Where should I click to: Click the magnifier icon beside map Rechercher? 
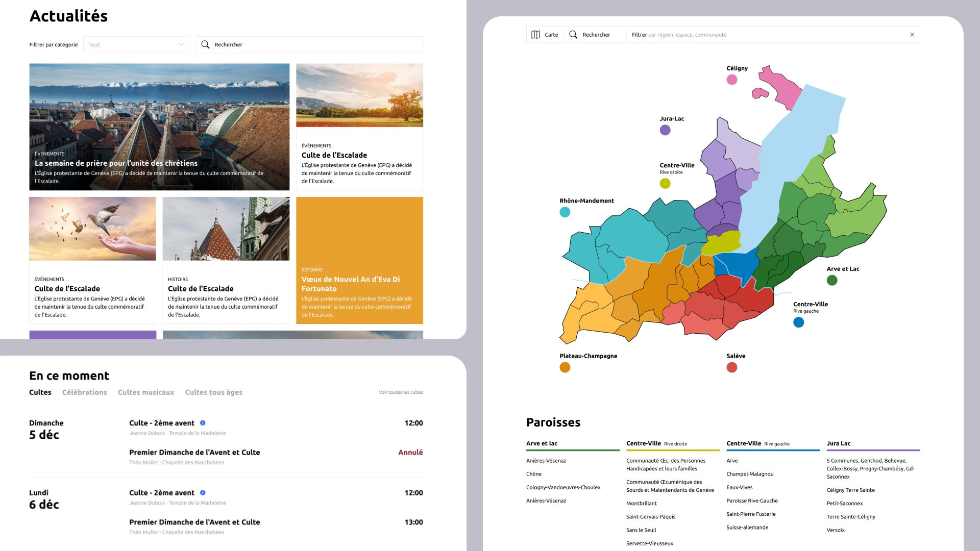tap(573, 35)
